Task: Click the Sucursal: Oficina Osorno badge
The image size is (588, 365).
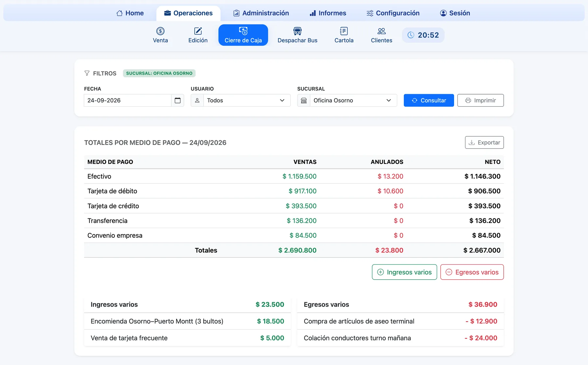Action: (159, 73)
